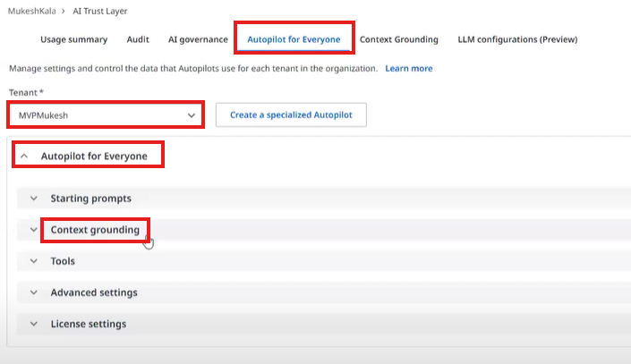Switch to the Audit tab

tap(138, 39)
